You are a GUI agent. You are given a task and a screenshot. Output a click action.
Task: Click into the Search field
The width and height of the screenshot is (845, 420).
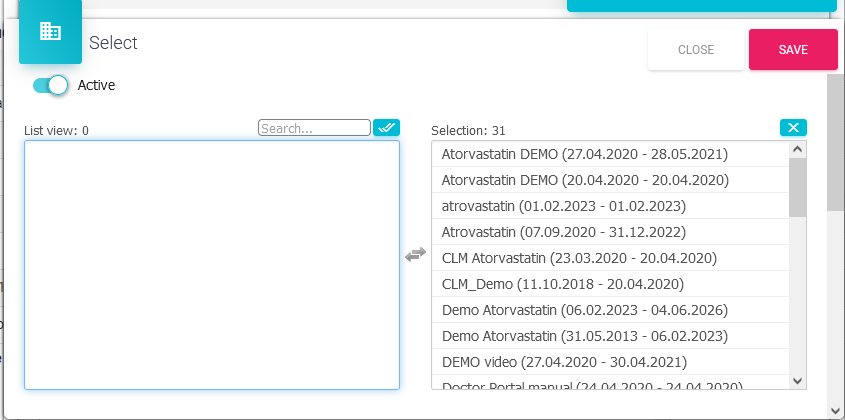click(x=314, y=128)
